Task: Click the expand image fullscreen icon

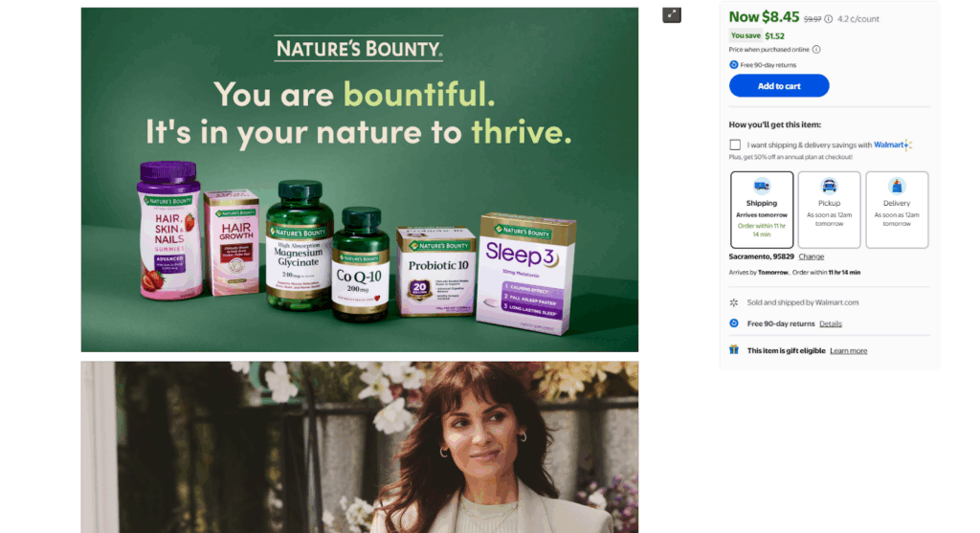Action: click(671, 15)
